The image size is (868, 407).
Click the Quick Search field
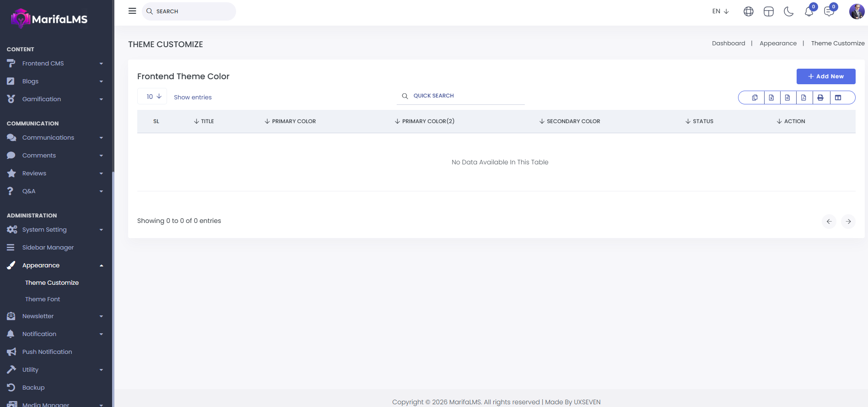tap(462, 96)
